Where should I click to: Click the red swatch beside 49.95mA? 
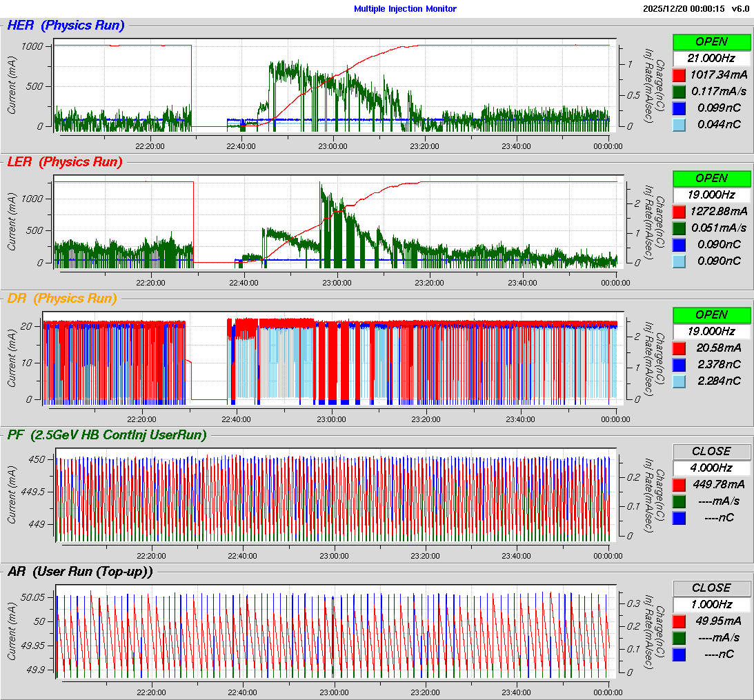click(x=679, y=621)
